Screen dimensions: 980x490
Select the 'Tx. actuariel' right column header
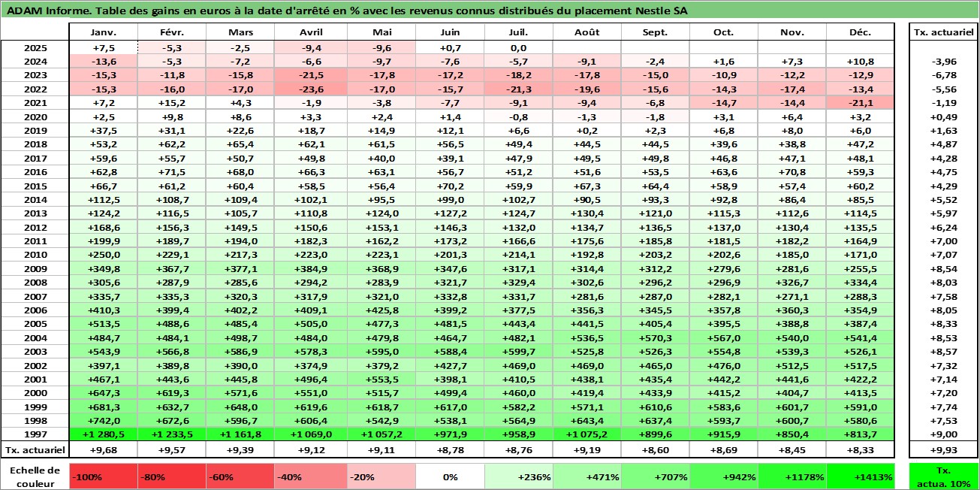coord(944,32)
